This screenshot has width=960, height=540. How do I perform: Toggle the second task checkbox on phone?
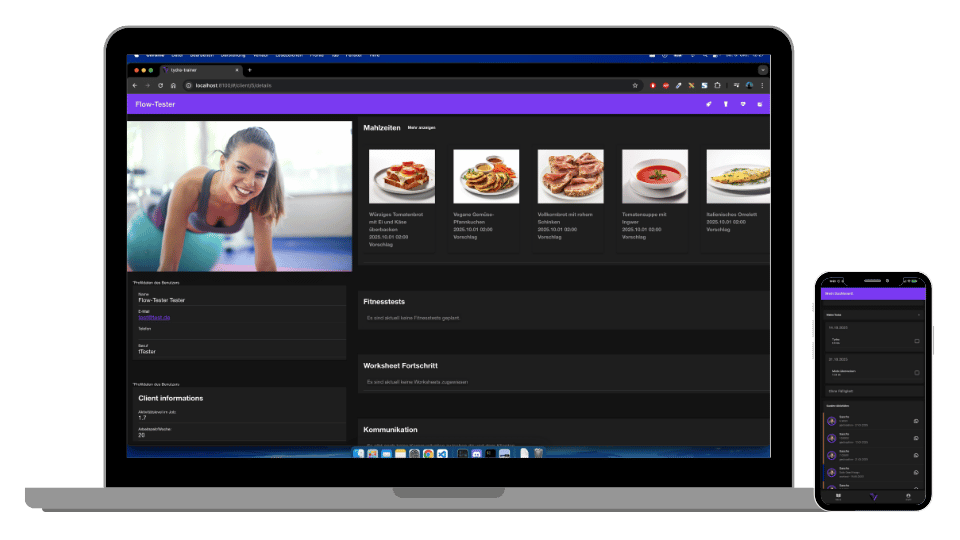(x=917, y=373)
